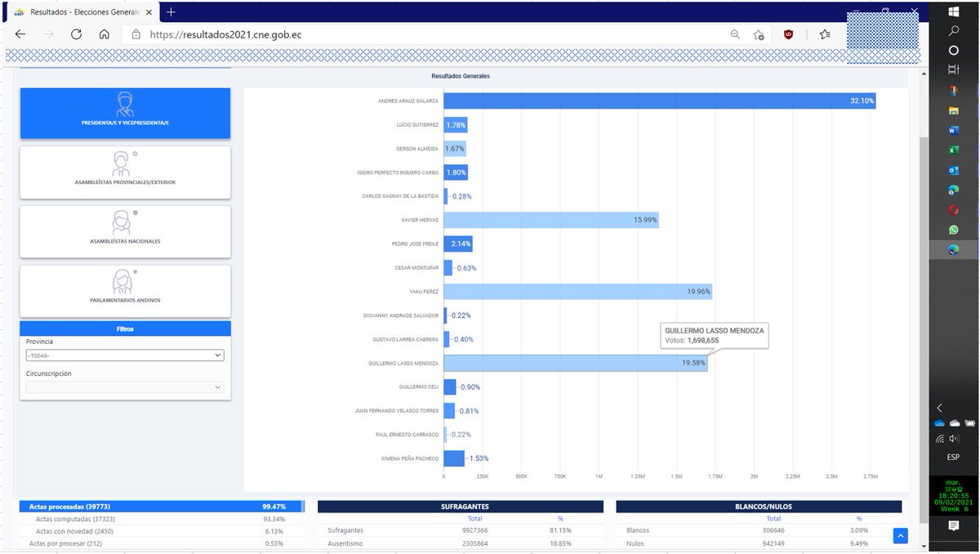Open Cortana circle on taskbar
The image size is (980, 554).
pos(953,50)
